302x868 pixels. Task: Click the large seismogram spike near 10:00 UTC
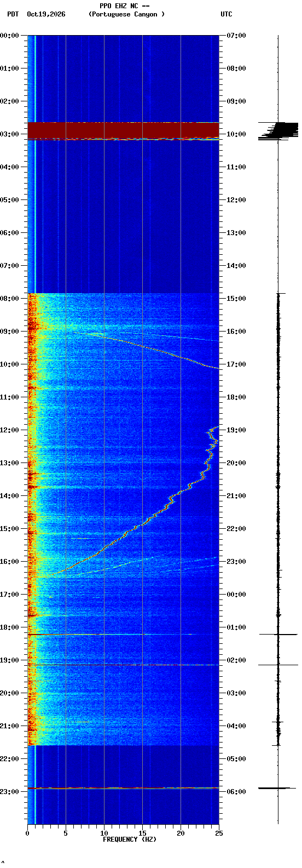[278, 131]
